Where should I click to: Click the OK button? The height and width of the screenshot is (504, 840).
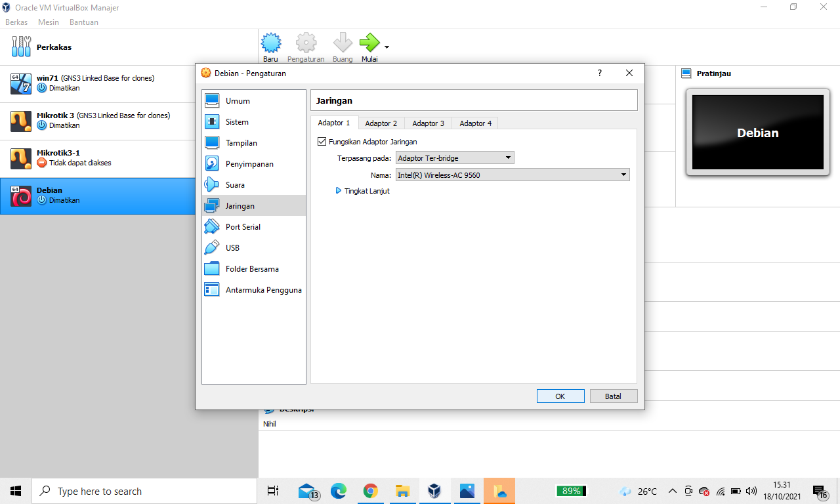pyautogui.click(x=560, y=396)
